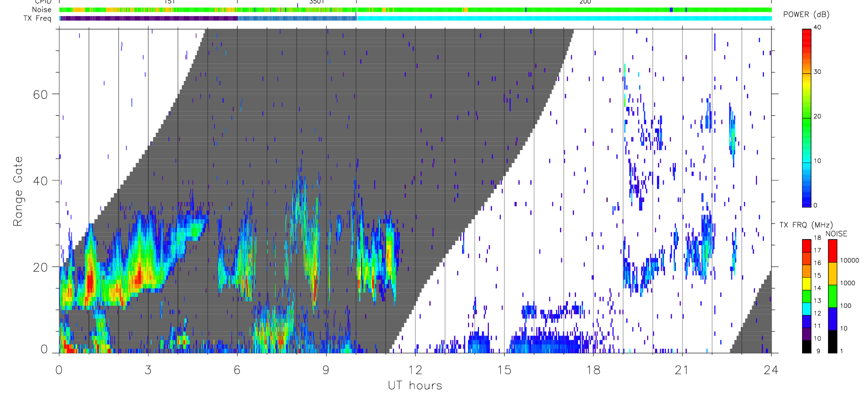Click tick label 0 on Range Gate axis

point(44,349)
